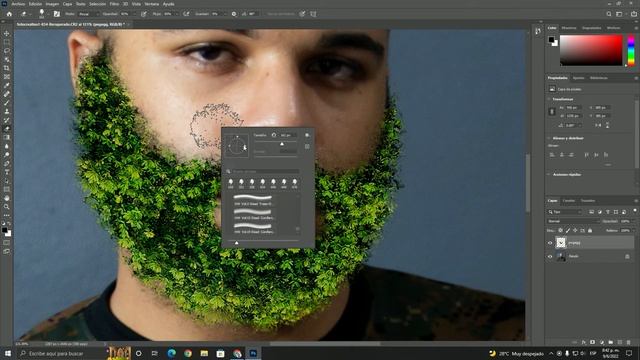Select the Eyedropper tool
Screen dimensions: 640x360
click(7, 85)
